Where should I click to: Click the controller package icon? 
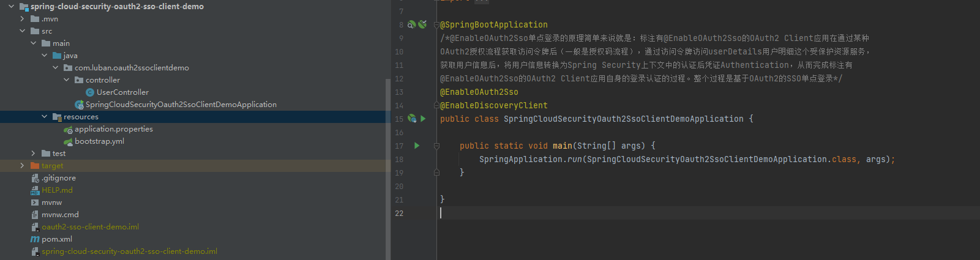79,80
